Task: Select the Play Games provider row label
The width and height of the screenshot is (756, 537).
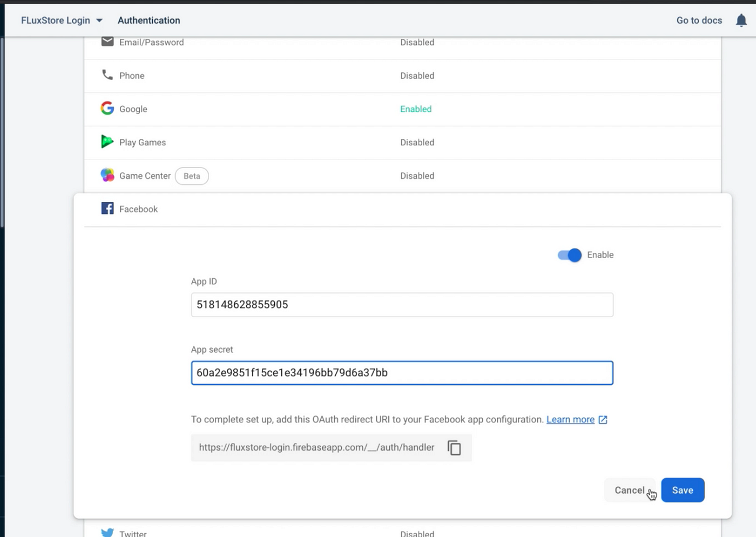Action: (x=143, y=143)
